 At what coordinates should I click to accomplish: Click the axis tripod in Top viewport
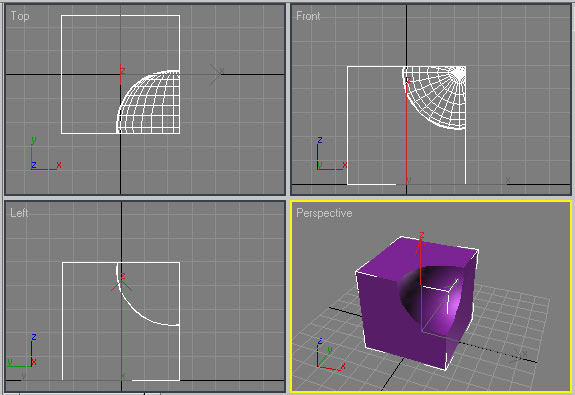45,153
